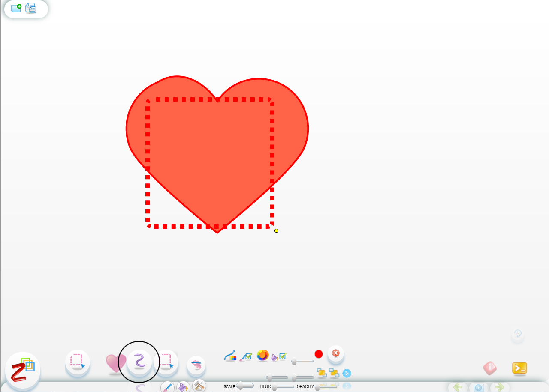Click the paintbrush icon in bottom bar
Image resolution: width=549 pixels, height=392 pixels.
pyautogui.click(x=167, y=387)
